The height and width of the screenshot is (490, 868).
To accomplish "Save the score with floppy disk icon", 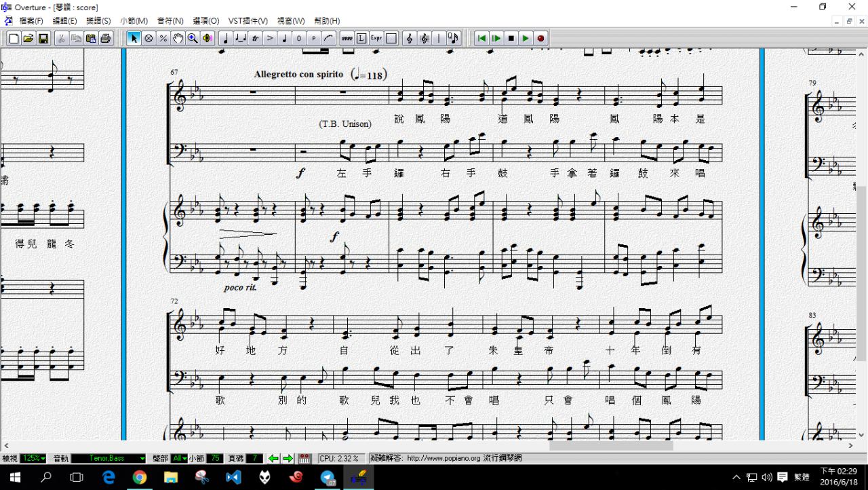I will tap(43, 39).
